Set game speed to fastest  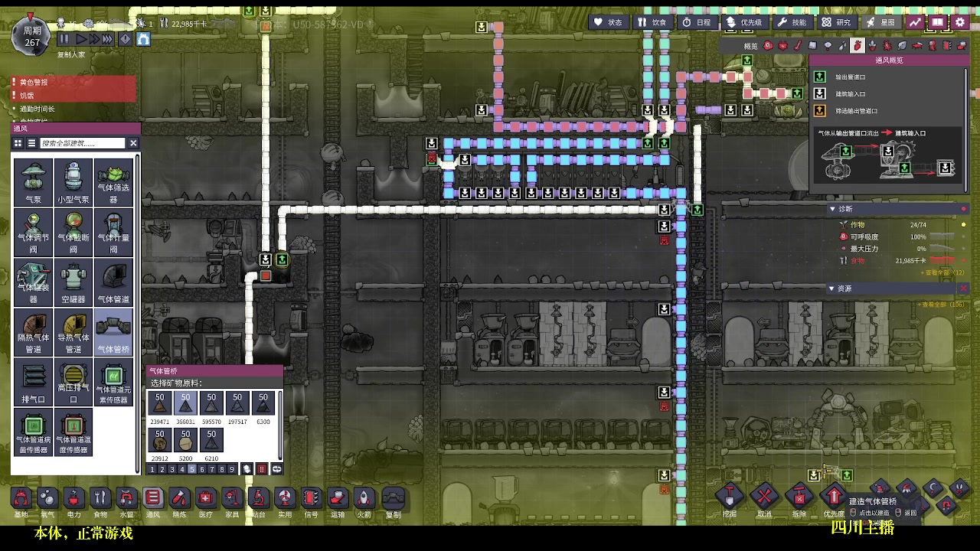click(x=107, y=38)
